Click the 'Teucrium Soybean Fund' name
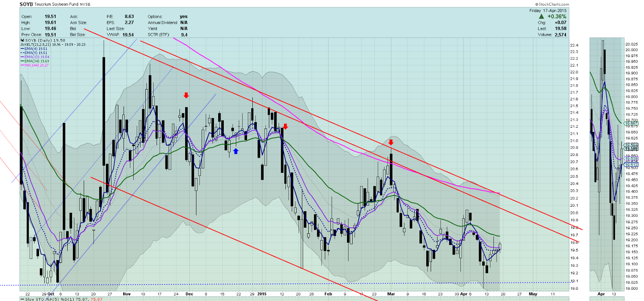644x301 pixels. 56,4
